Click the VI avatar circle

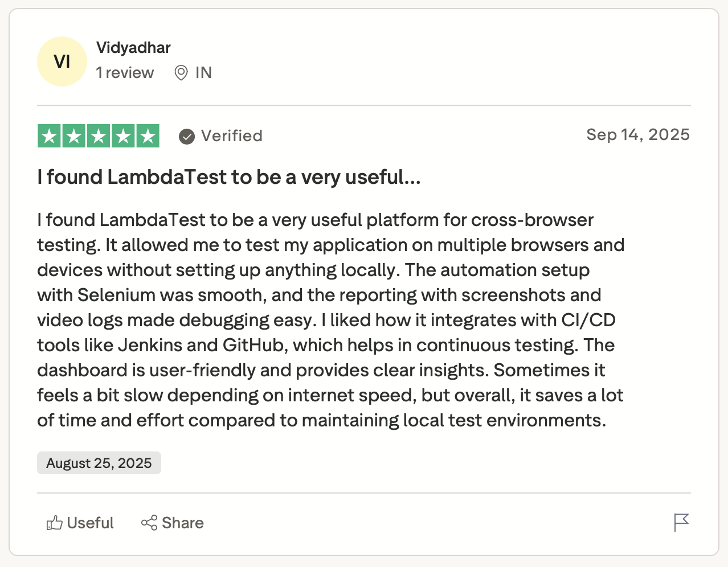pyautogui.click(x=62, y=61)
